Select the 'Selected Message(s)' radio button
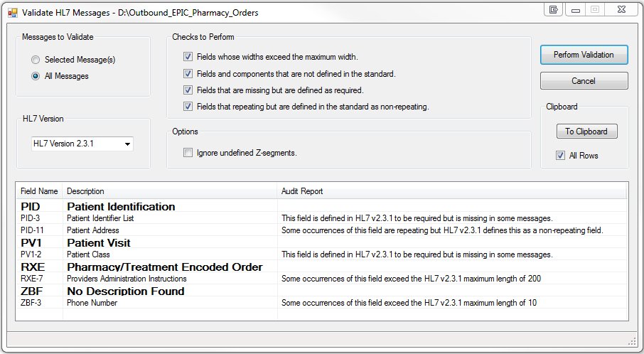 pyautogui.click(x=36, y=60)
